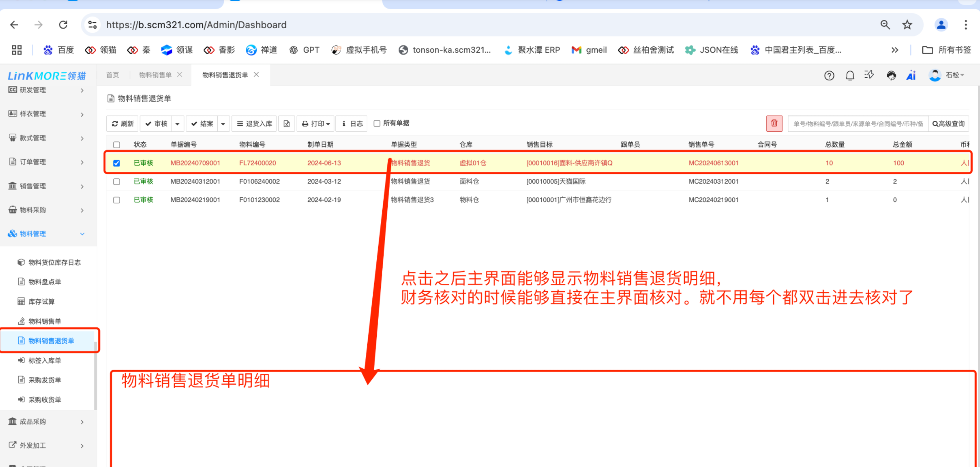Click the 日志 log button

pyautogui.click(x=351, y=123)
